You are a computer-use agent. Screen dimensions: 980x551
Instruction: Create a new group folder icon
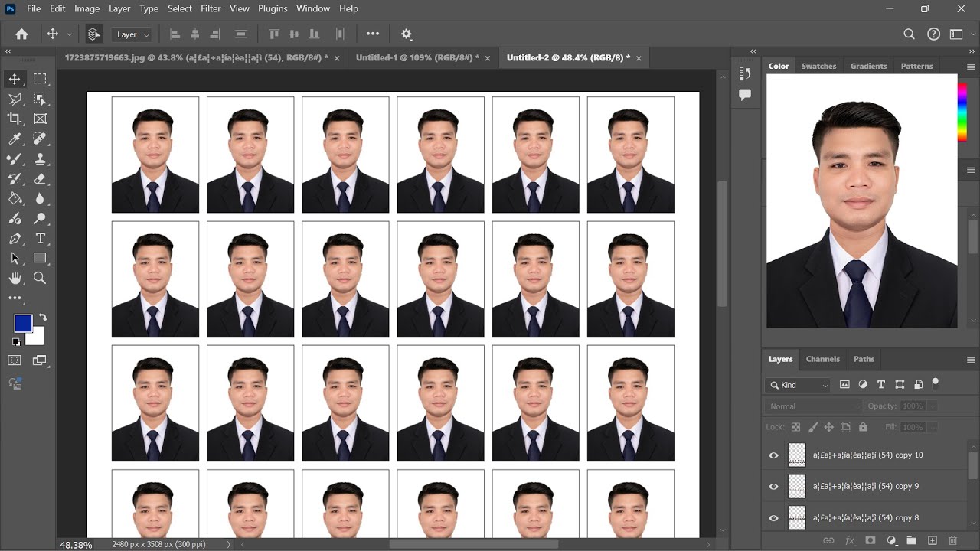click(x=911, y=540)
